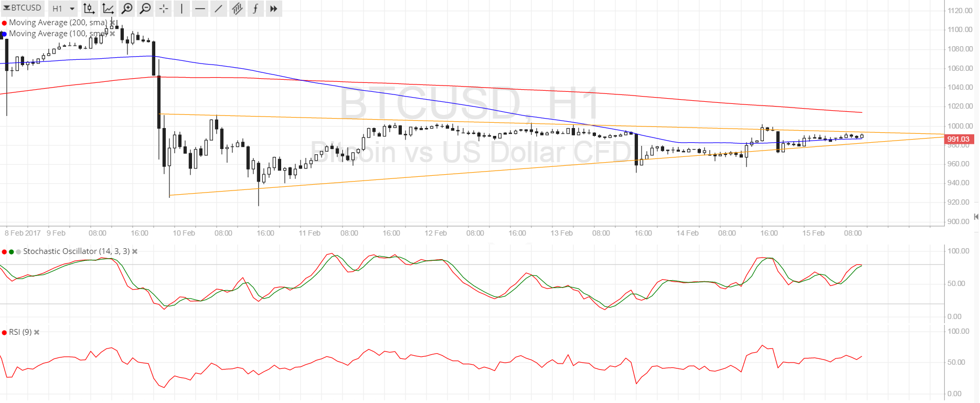Open the BTCUSD symbol selector
Image resolution: width=980 pixels, height=403 pixels.
click(x=23, y=8)
